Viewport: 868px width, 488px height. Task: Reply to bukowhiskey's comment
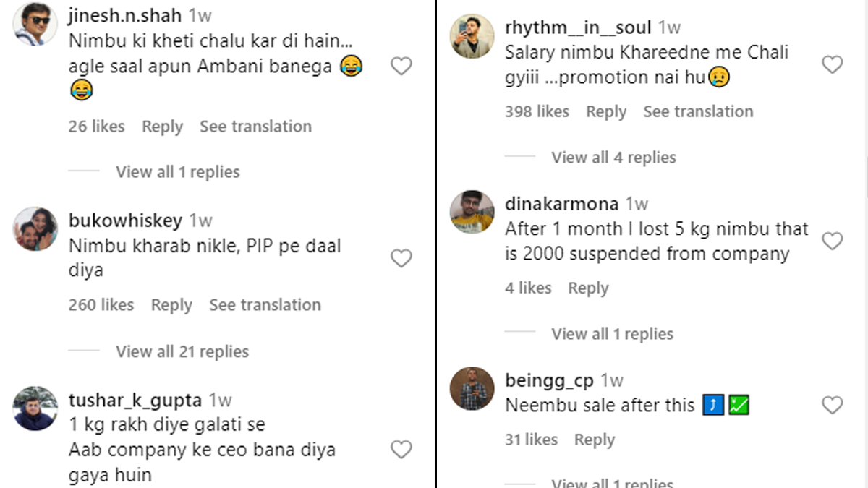pyautogui.click(x=171, y=305)
